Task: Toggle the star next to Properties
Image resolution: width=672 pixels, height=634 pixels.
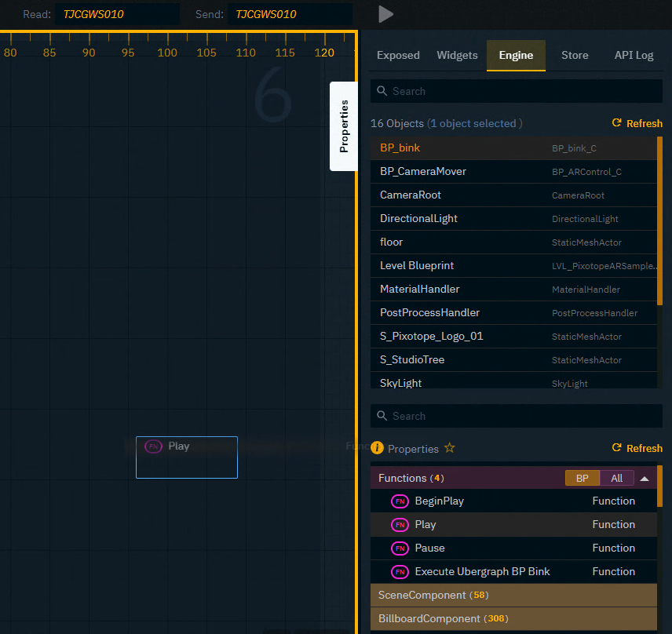Action: point(449,448)
